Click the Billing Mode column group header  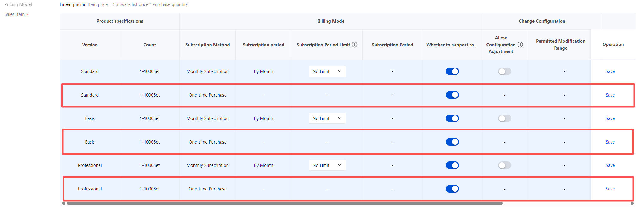click(331, 21)
